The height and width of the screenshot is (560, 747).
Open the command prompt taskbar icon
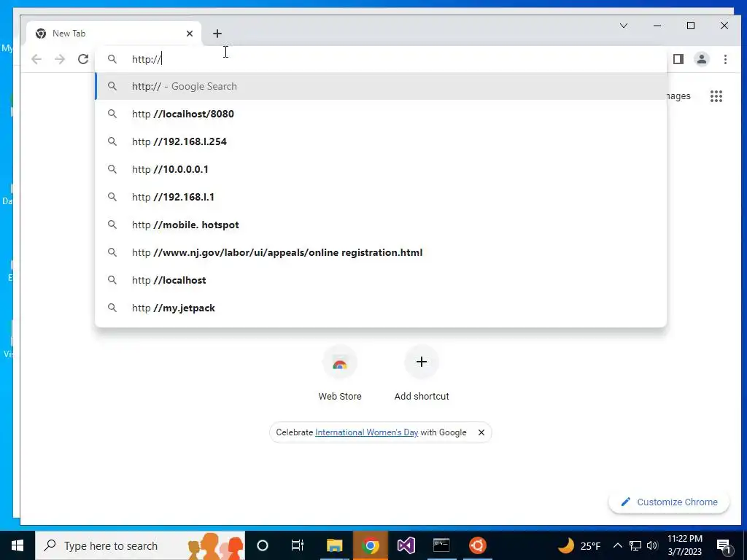[x=441, y=545]
